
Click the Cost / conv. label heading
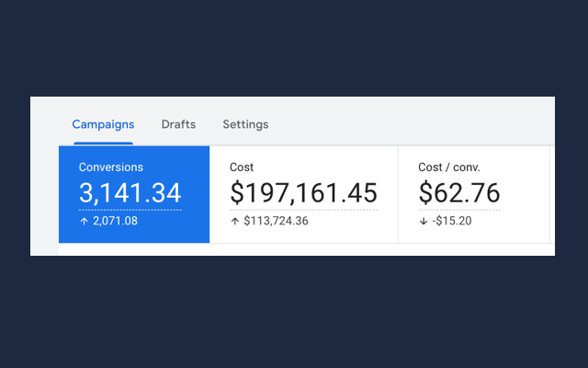449,167
